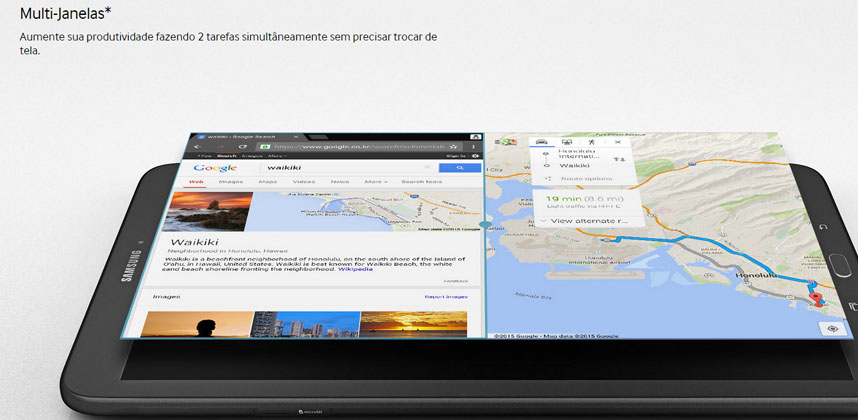Close the waikiki Google Search tab
The width and height of the screenshot is (858, 420).
(296, 137)
